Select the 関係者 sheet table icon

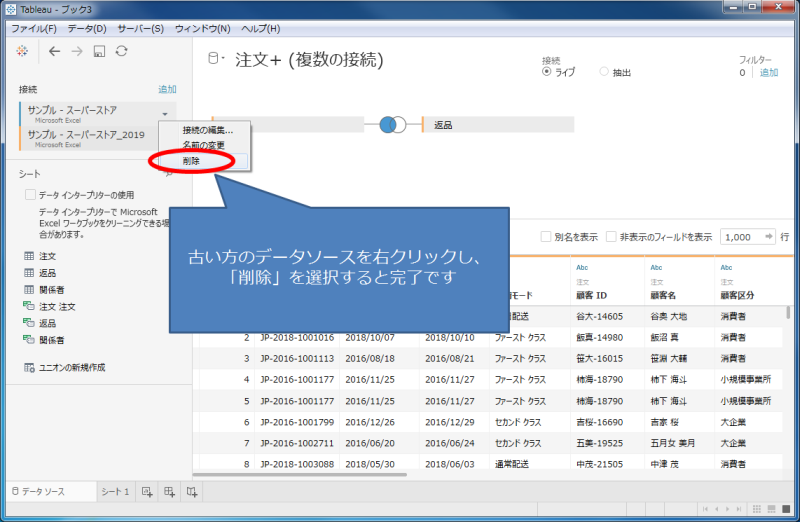(29, 289)
